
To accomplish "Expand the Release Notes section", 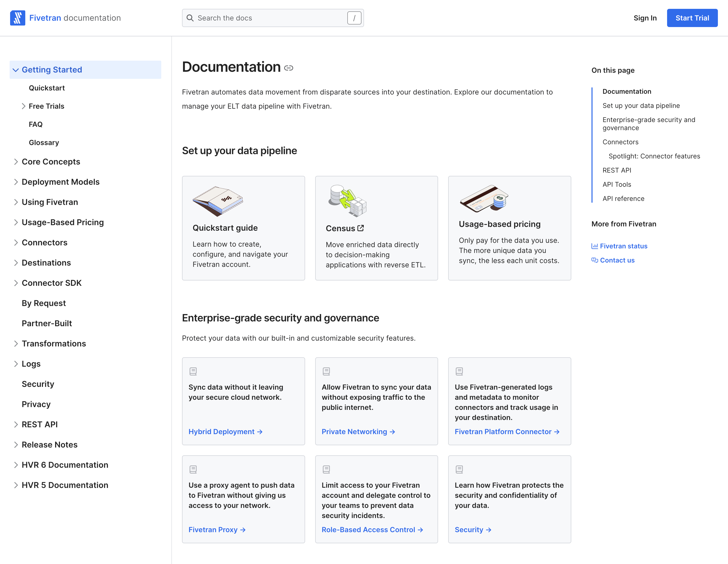I will (16, 445).
